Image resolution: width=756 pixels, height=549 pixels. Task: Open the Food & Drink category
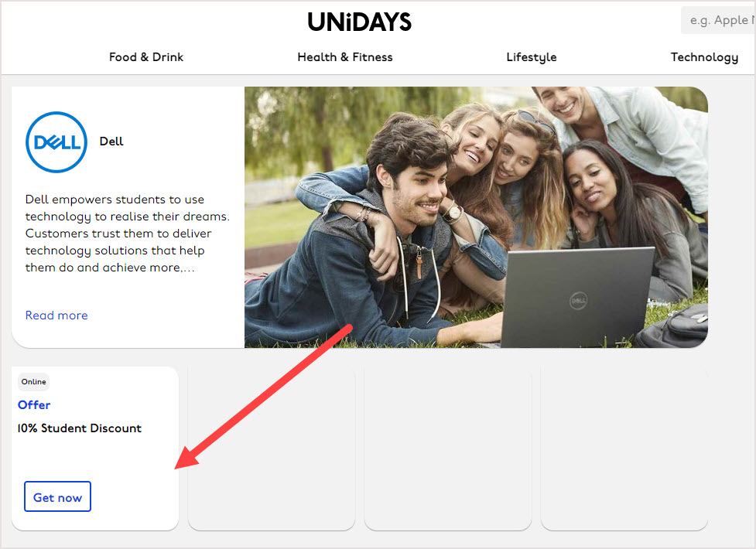click(146, 57)
